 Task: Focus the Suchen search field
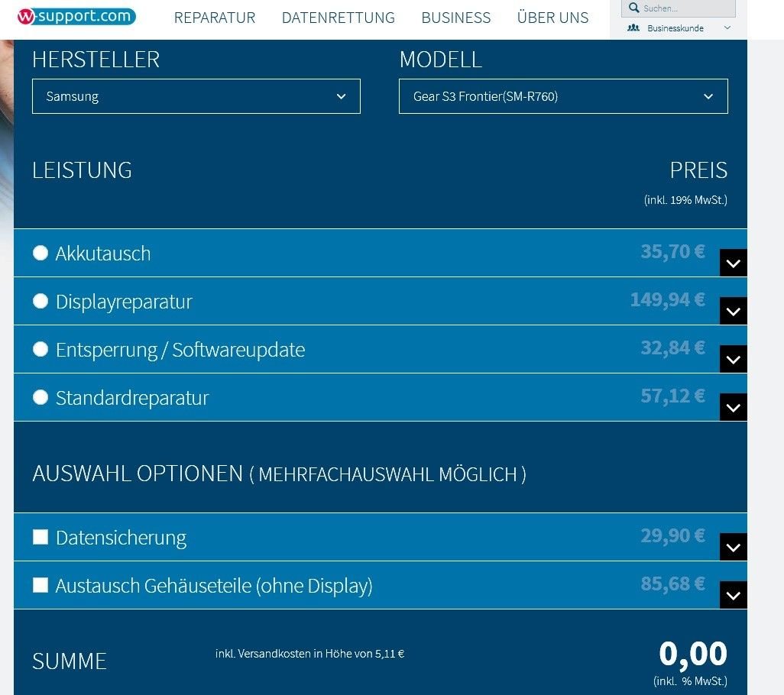click(x=679, y=8)
